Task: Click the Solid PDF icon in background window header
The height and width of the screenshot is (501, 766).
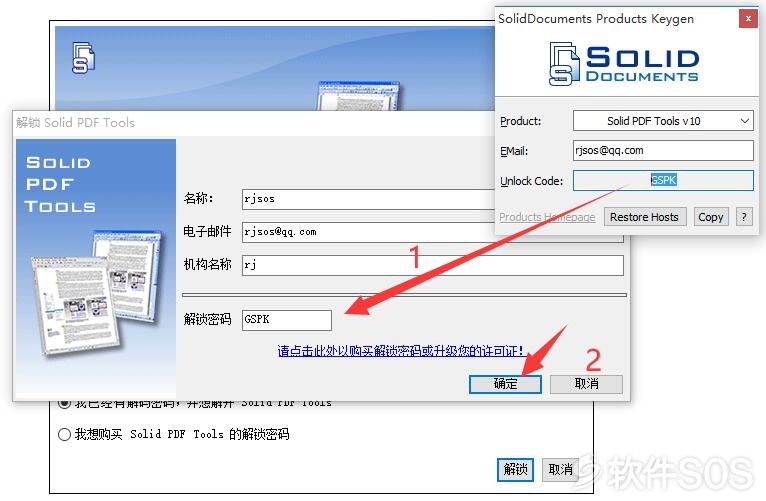Action: [84, 58]
